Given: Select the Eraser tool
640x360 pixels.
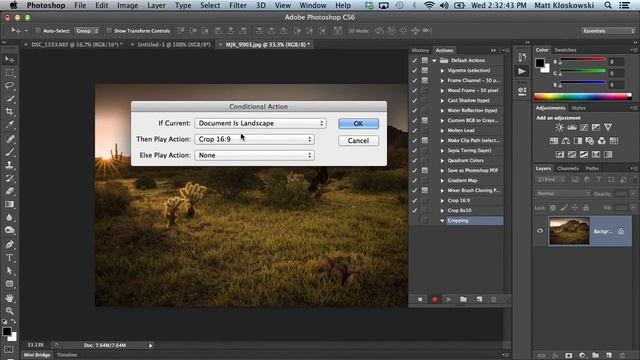Looking at the screenshot, I should [9, 191].
